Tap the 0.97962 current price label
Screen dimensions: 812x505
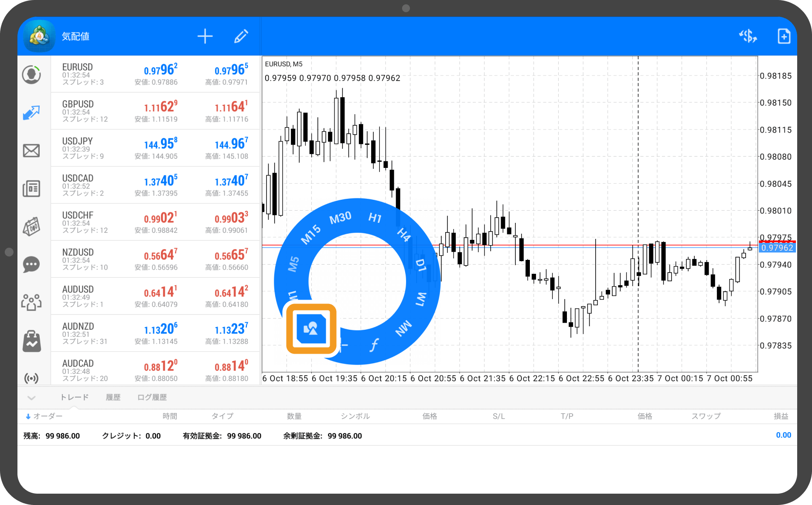coord(777,248)
